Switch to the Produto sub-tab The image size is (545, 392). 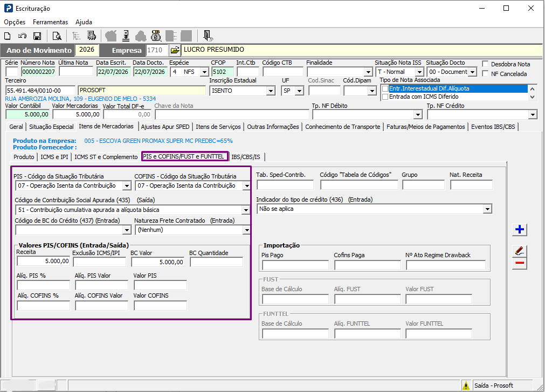(24, 157)
